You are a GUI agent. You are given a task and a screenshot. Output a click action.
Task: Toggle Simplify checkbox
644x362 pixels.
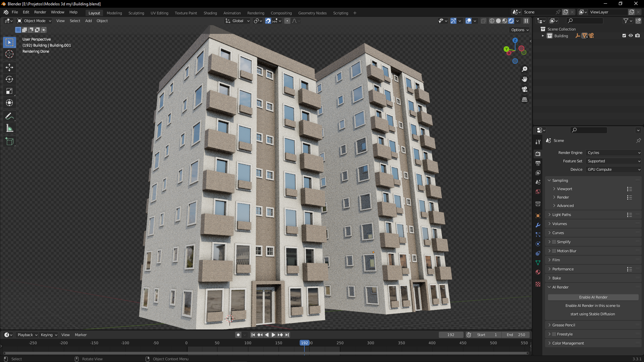click(x=554, y=242)
